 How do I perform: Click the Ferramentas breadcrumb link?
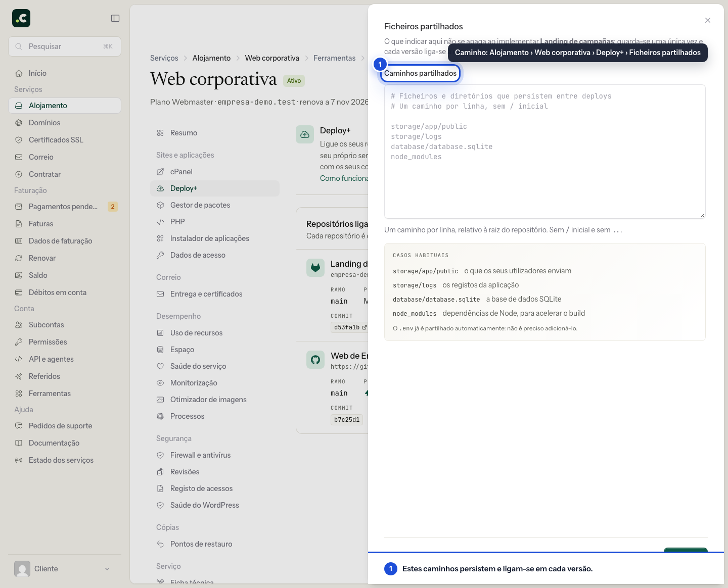pos(335,58)
